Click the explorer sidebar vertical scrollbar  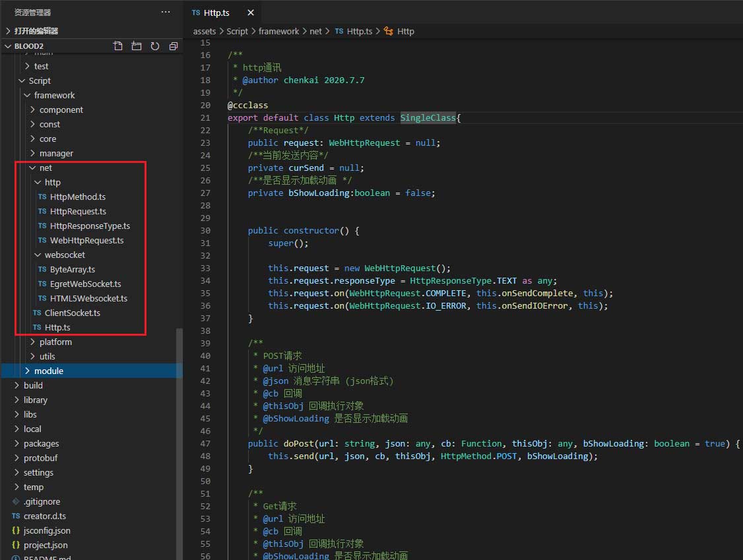pos(179,443)
